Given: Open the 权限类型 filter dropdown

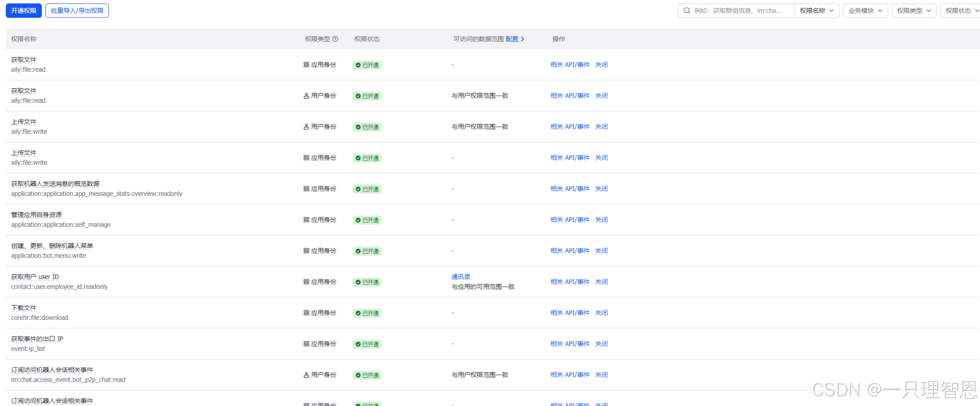Looking at the screenshot, I should point(914,11).
